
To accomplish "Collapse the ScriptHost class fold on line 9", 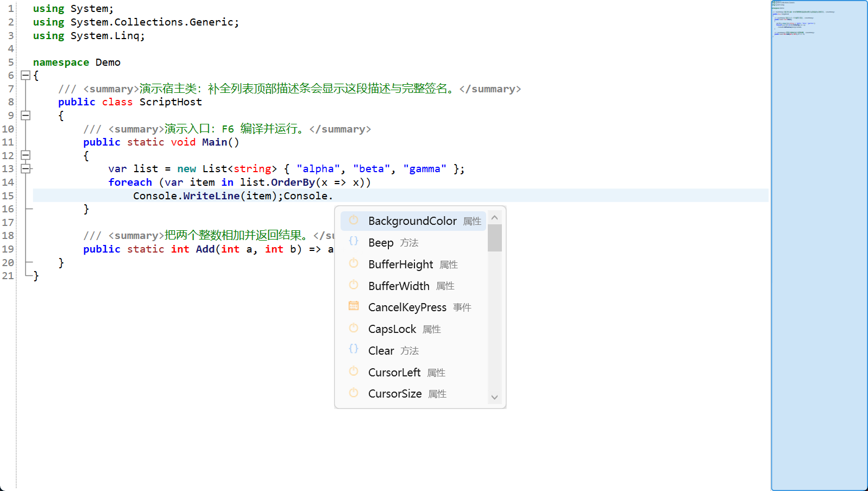I will point(26,115).
